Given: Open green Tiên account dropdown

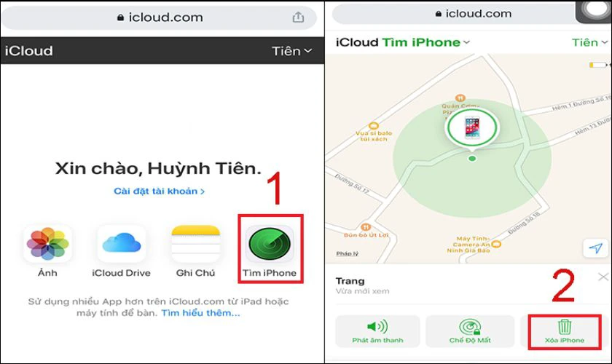Looking at the screenshot, I should [589, 42].
